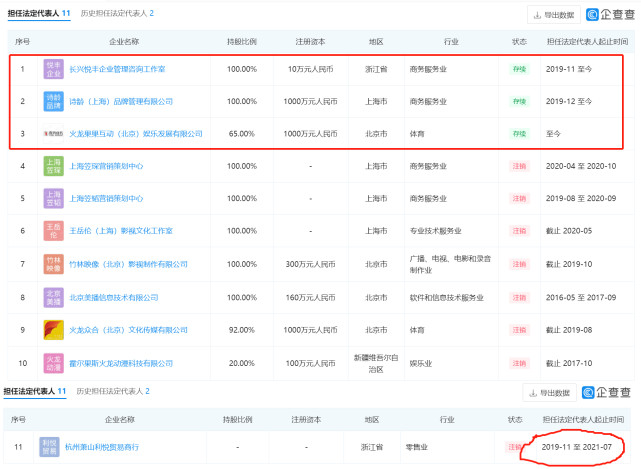Open the 竹林映像（北京）影视制作有限公司 link

[128, 264]
